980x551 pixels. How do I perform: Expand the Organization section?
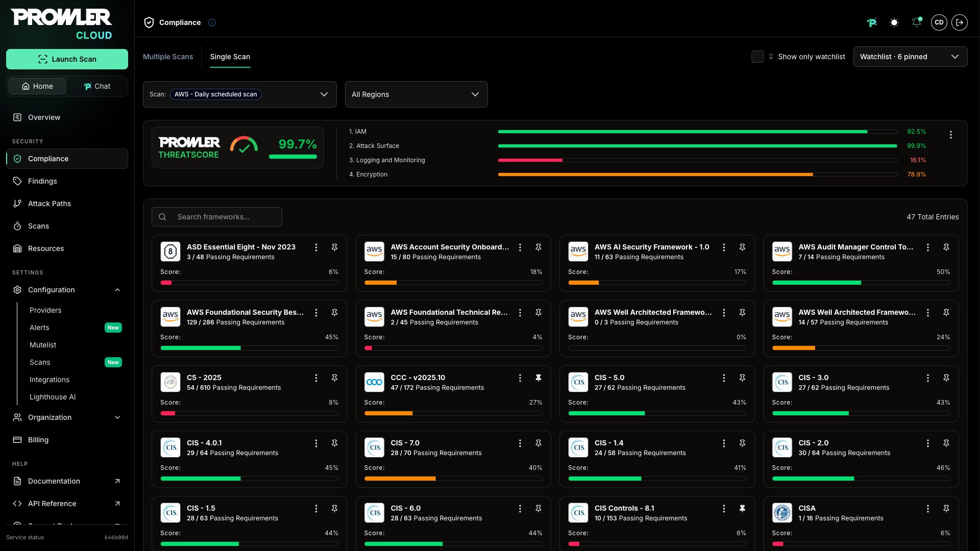[x=67, y=417]
